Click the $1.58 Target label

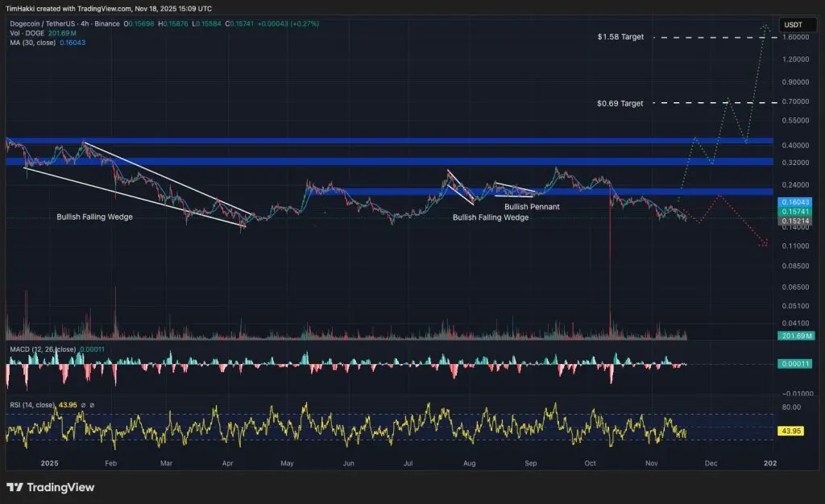coord(621,36)
